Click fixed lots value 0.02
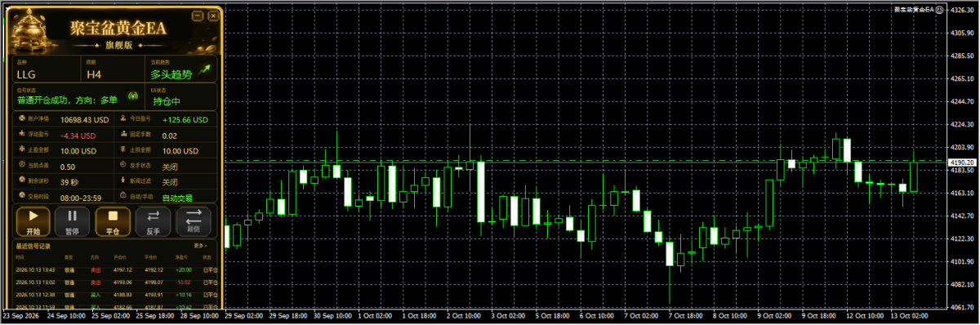Viewport: 980px width, 325px height. click(169, 136)
